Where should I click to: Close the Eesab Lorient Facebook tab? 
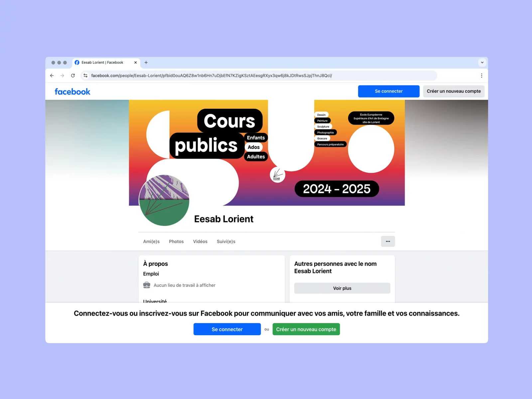[x=135, y=63]
